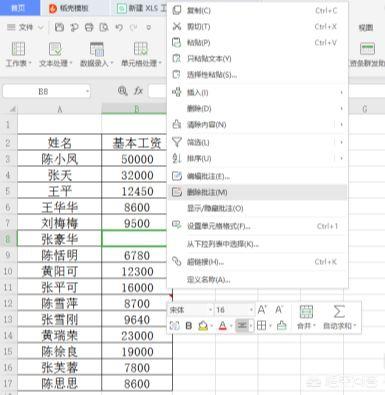
Task: Click the Bold B button in mini toolbar
Action: point(189,326)
